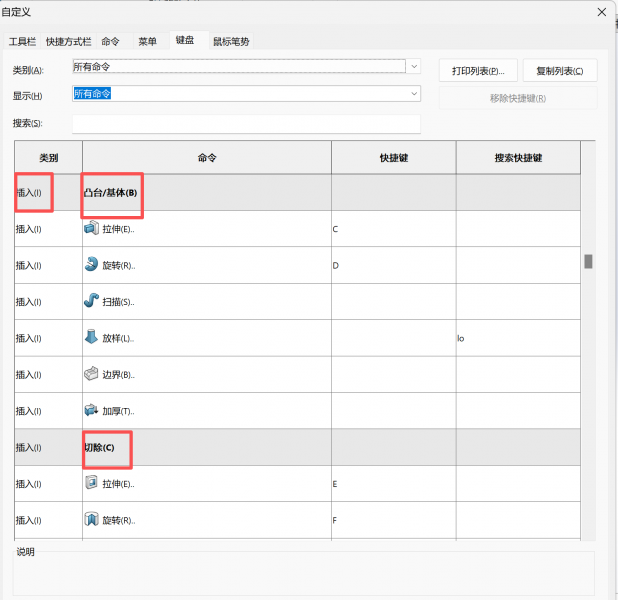This screenshot has height=600, width=618.
Task: Click the 快捷键 column header
Action: [394, 158]
